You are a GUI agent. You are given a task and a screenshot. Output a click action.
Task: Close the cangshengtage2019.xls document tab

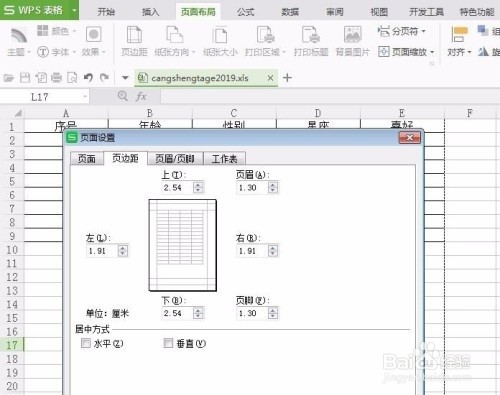(270, 78)
